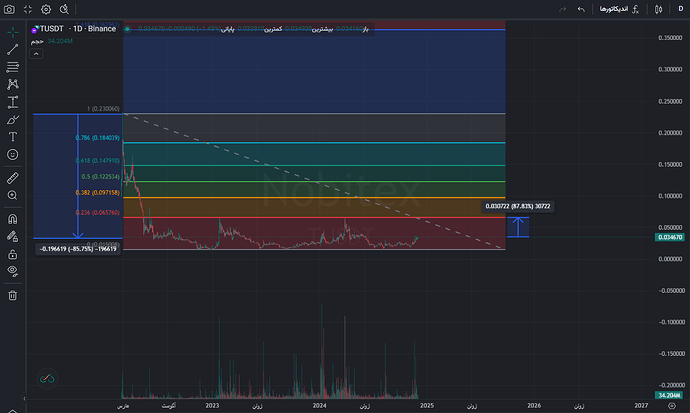This screenshot has width=690, height=413.
Task: Select the 0.382 (0.097158) Fibonacci level label
Action: tap(98, 193)
